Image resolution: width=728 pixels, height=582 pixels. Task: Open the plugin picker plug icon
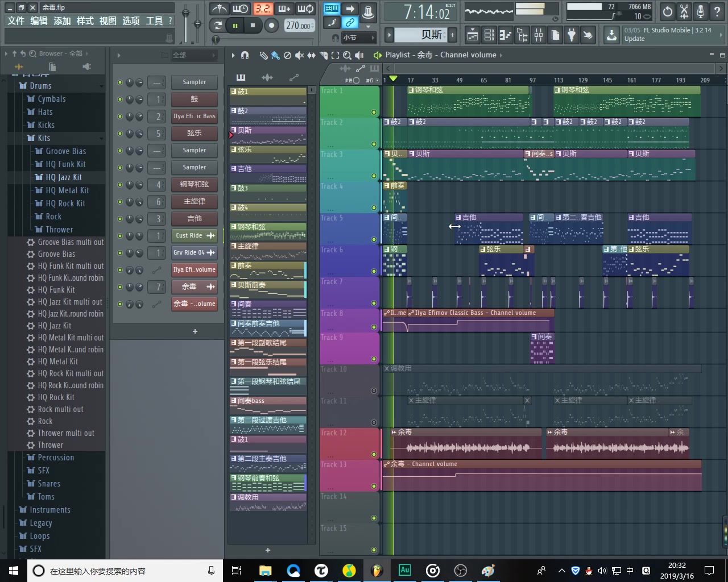572,35
